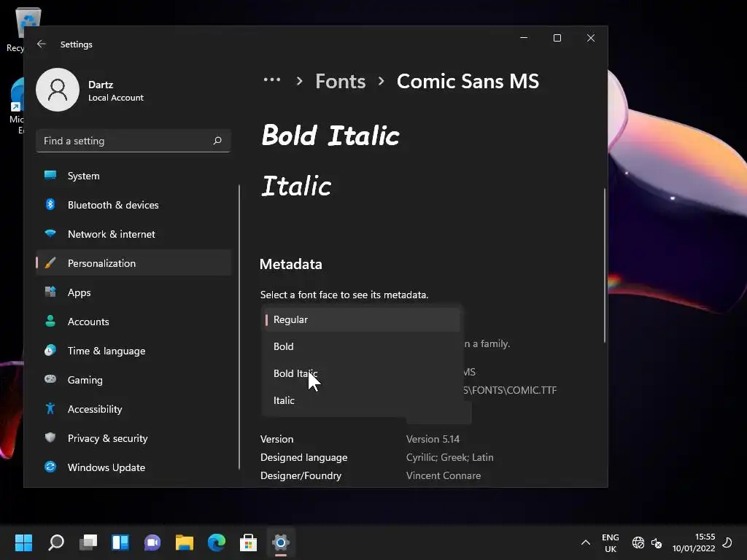
Task: Click the Settings gear in taskbar
Action: tap(281, 542)
